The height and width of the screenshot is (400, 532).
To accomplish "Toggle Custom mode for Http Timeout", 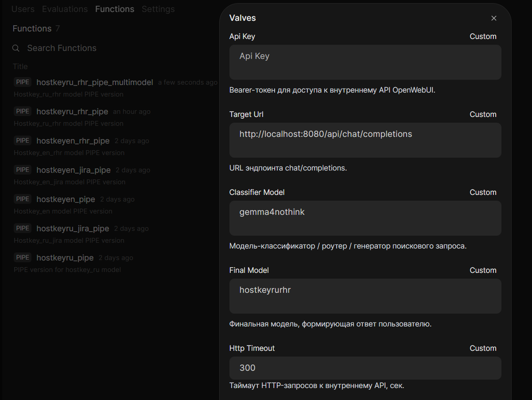I will tap(483, 348).
